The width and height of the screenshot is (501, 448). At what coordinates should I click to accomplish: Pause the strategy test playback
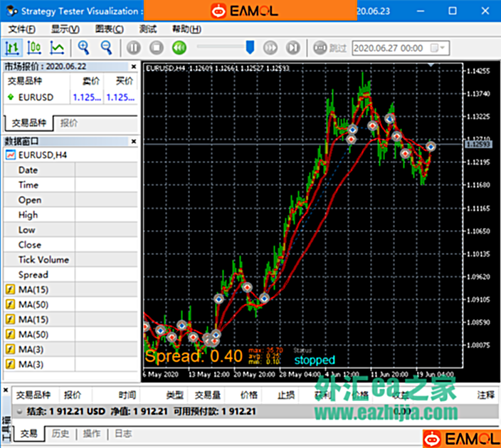pyautogui.click(x=134, y=48)
